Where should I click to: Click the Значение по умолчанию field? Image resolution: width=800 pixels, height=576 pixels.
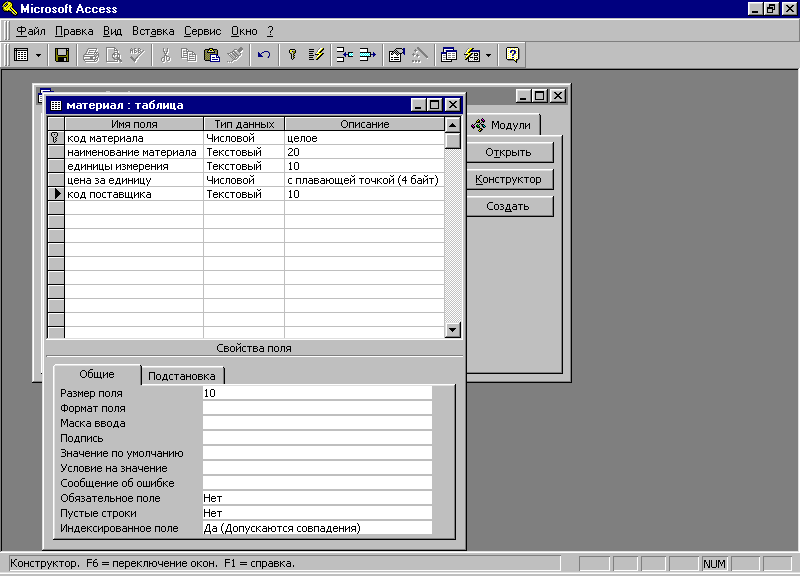click(x=317, y=453)
